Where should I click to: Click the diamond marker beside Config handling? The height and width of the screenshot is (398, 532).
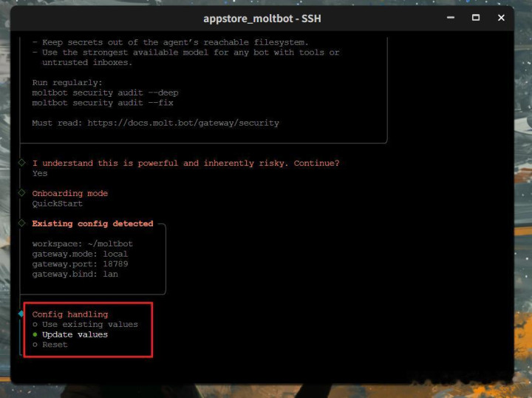[x=21, y=314]
